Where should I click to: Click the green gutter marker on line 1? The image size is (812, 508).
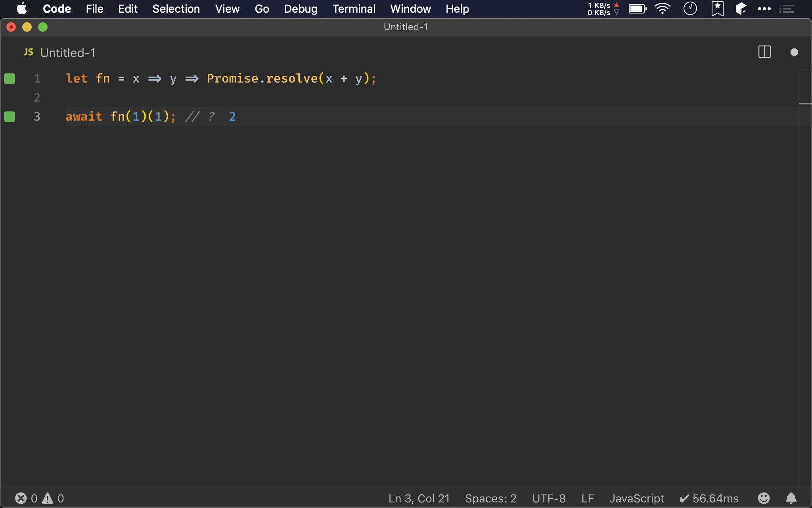coord(10,79)
